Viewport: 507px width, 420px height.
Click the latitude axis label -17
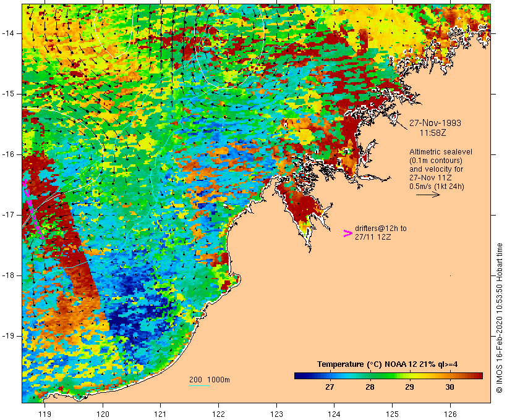8,215
